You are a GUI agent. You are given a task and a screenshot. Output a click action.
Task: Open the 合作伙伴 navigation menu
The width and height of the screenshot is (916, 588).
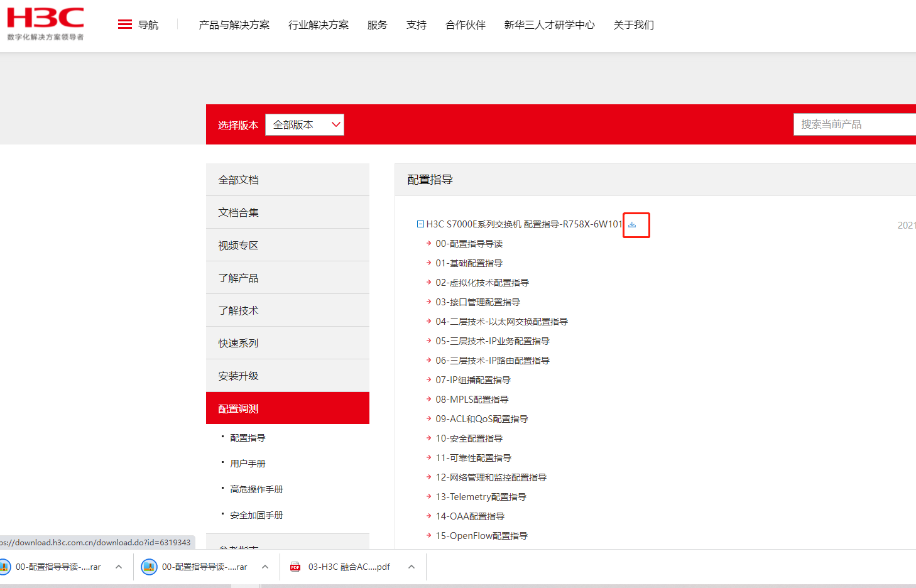pyautogui.click(x=466, y=24)
